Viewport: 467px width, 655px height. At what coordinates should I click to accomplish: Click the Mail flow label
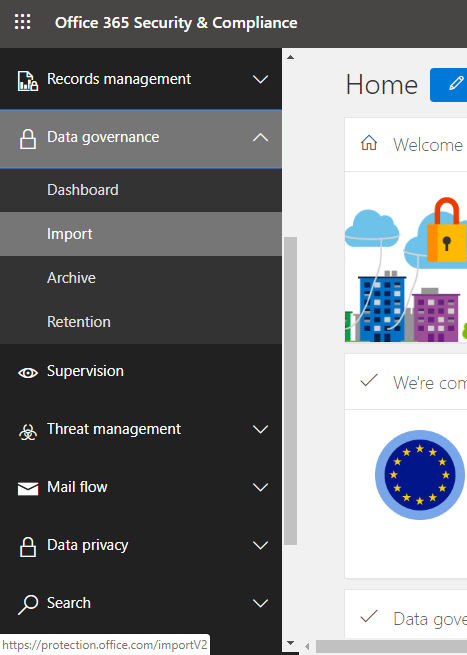point(77,487)
